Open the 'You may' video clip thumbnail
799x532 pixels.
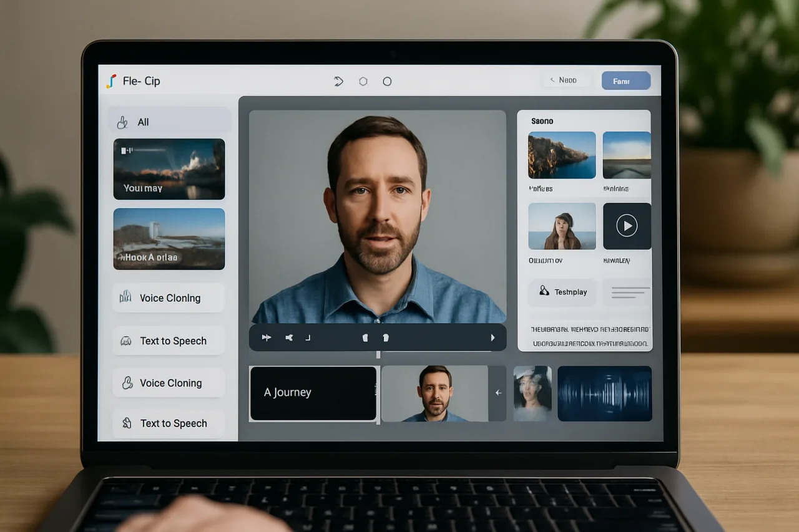click(169, 169)
